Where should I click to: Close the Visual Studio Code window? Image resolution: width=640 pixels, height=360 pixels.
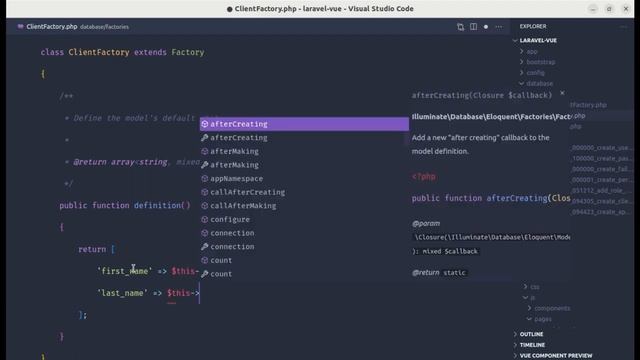point(626,9)
